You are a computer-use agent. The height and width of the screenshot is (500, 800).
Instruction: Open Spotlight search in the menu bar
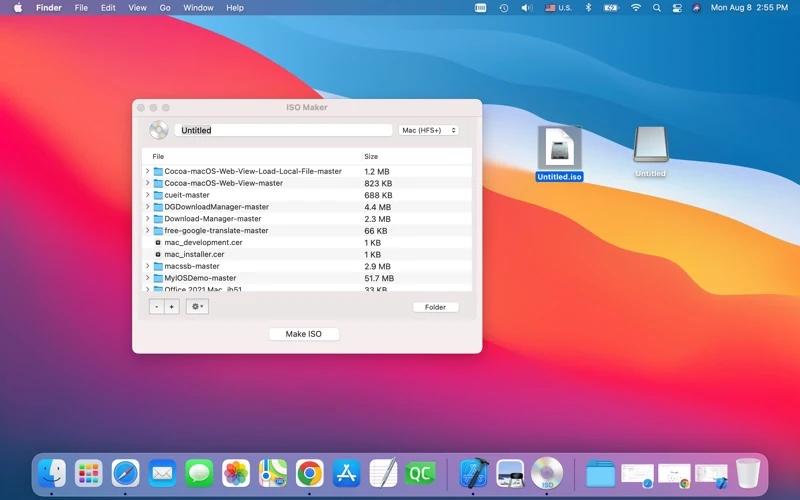tap(657, 8)
